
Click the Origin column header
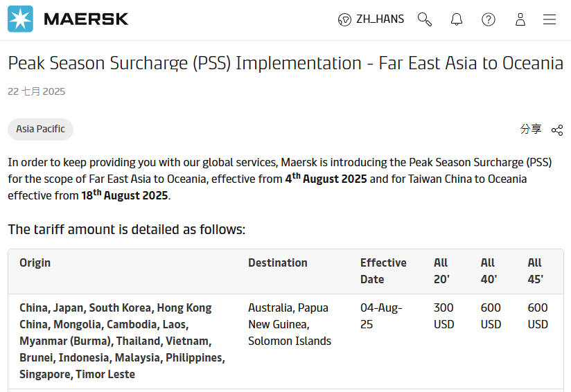(35, 262)
